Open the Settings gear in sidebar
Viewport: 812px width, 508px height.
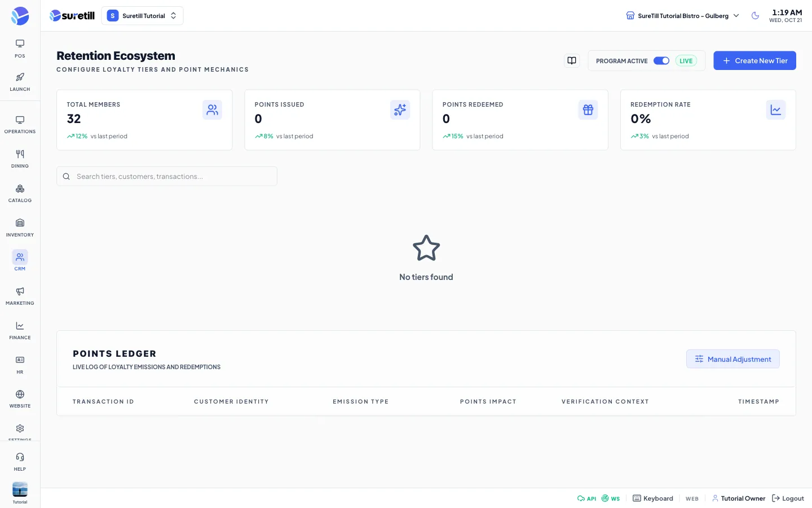click(20, 430)
